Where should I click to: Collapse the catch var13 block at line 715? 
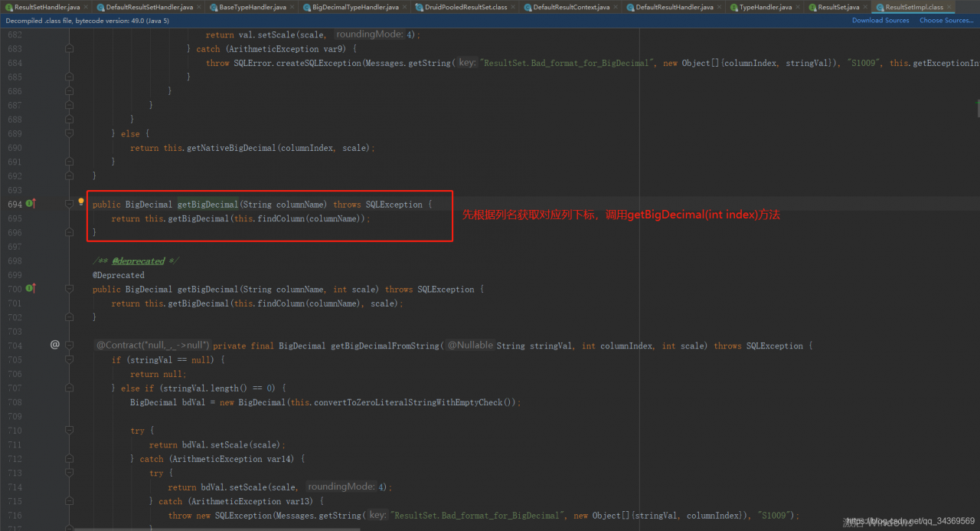[69, 501]
